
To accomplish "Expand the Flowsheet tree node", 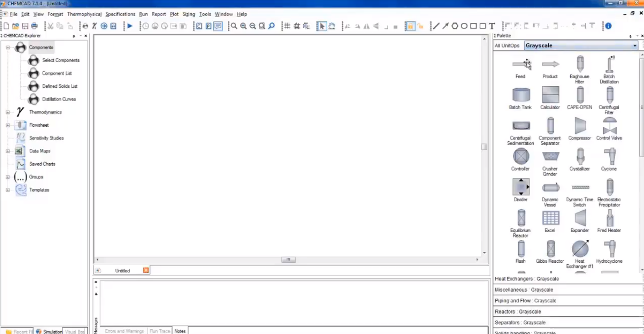I will (x=8, y=125).
